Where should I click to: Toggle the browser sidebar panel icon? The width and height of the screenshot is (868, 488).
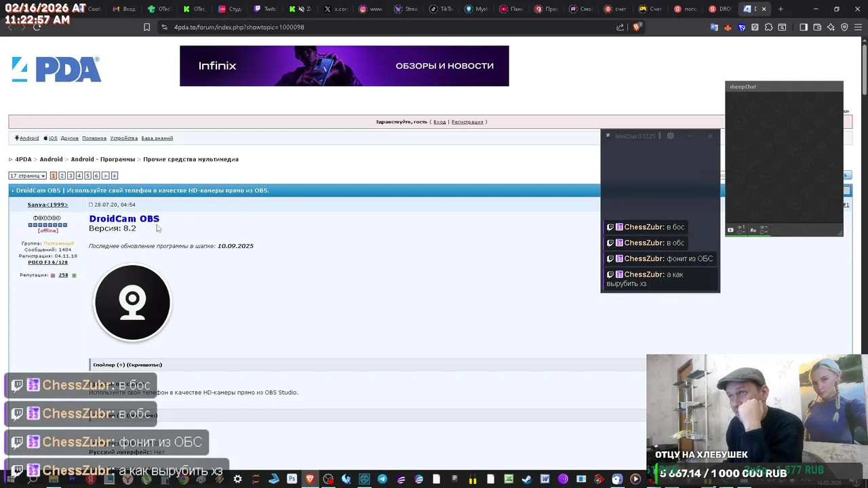tap(804, 27)
